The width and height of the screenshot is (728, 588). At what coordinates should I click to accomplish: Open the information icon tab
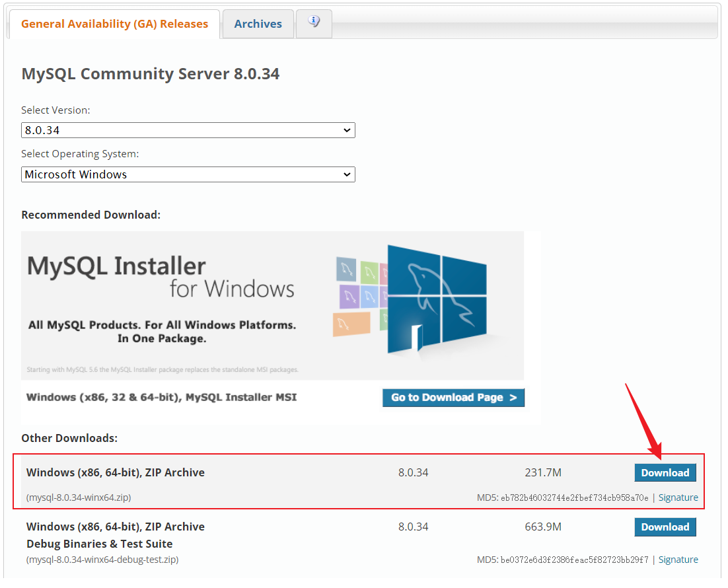click(x=314, y=22)
